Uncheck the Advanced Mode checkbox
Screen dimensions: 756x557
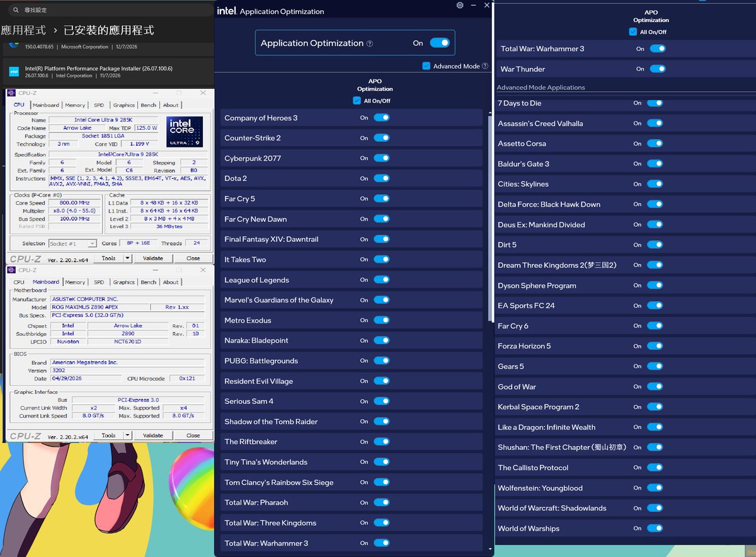[x=427, y=66]
